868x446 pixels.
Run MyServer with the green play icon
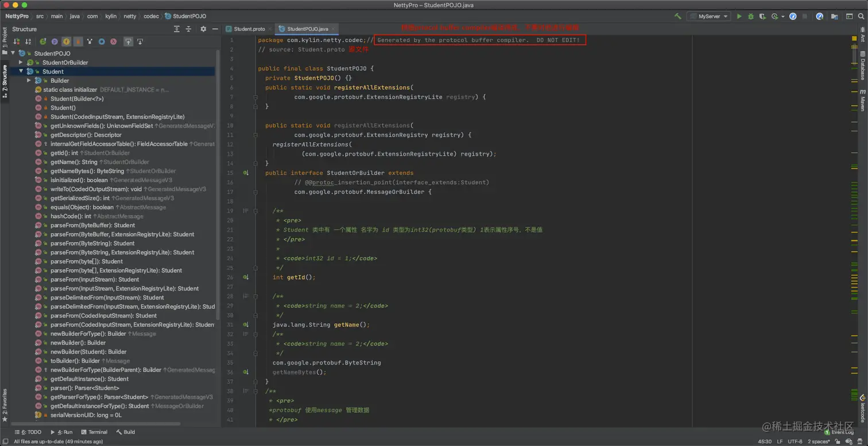739,16
